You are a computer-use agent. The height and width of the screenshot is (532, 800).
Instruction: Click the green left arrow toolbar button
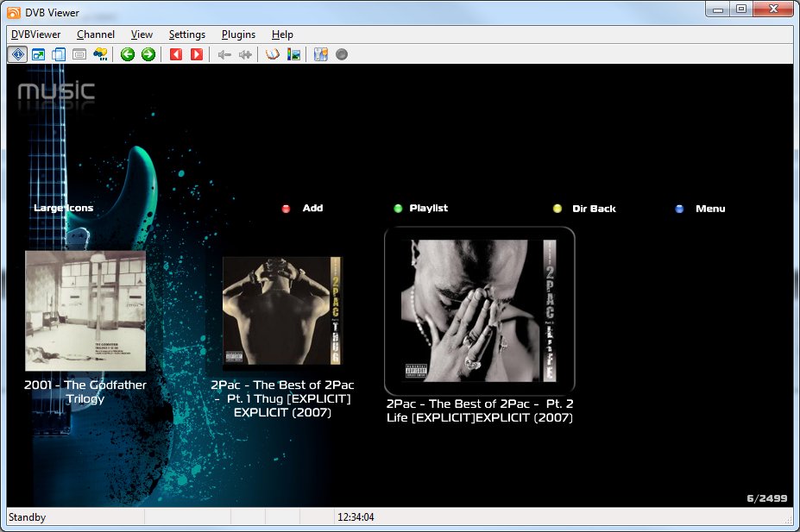pos(128,54)
